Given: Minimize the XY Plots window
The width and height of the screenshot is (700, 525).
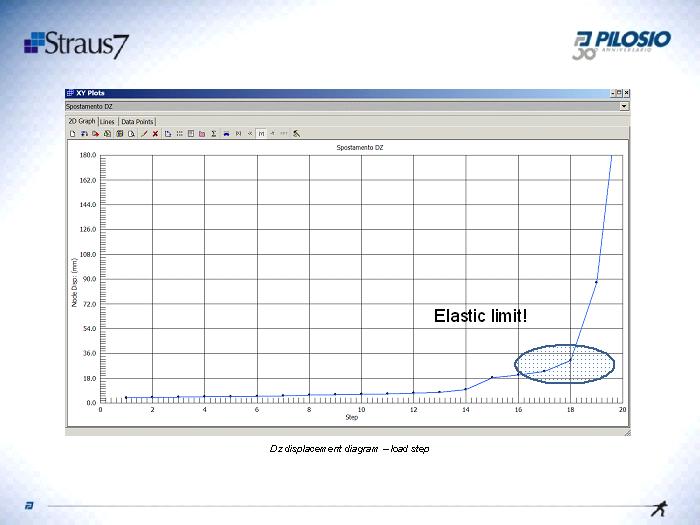Looking at the screenshot, I should (610, 93).
